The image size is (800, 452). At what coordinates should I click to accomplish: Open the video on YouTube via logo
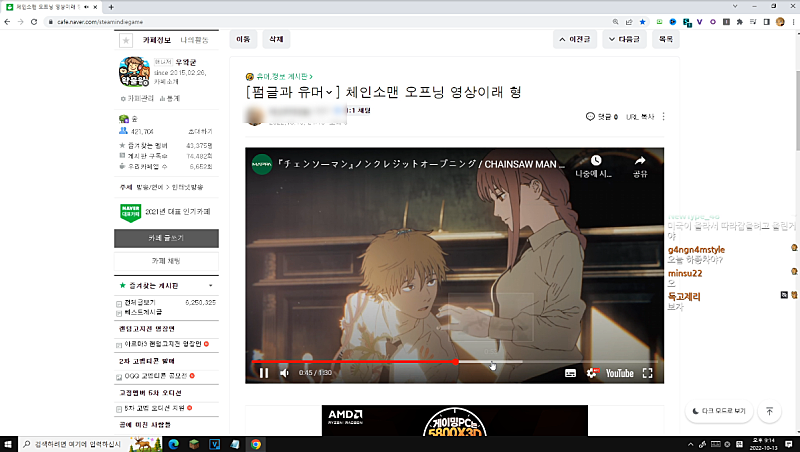pyautogui.click(x=619, y=373)
